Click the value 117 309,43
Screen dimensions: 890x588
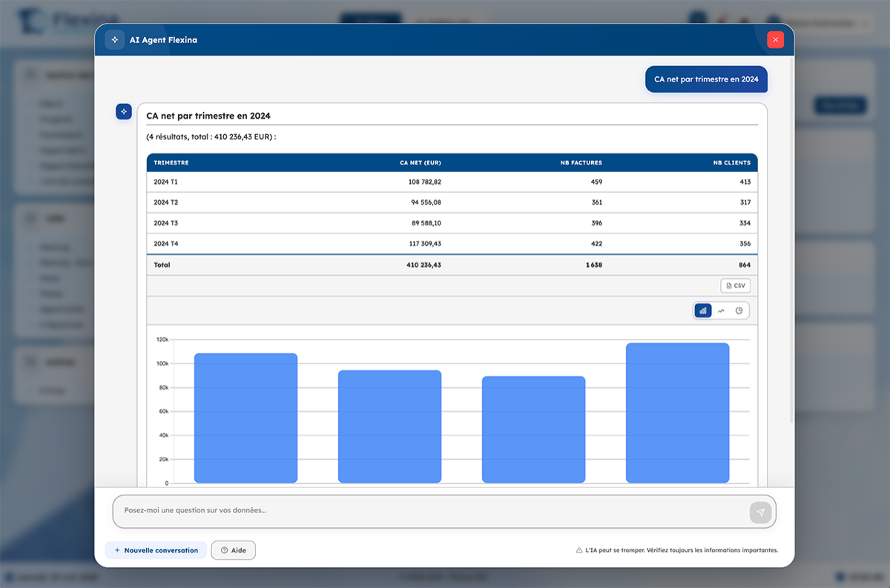click(x=424, y=244)
